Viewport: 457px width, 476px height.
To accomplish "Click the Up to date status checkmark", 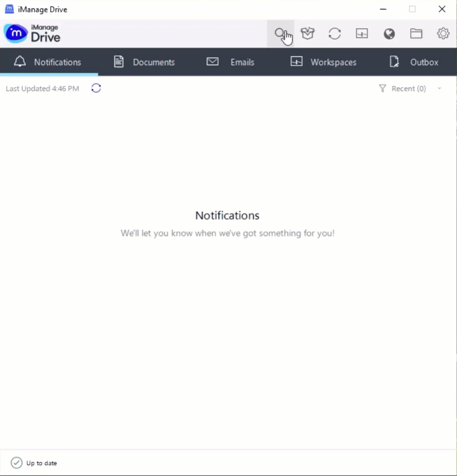I will [x=16, y=463].
